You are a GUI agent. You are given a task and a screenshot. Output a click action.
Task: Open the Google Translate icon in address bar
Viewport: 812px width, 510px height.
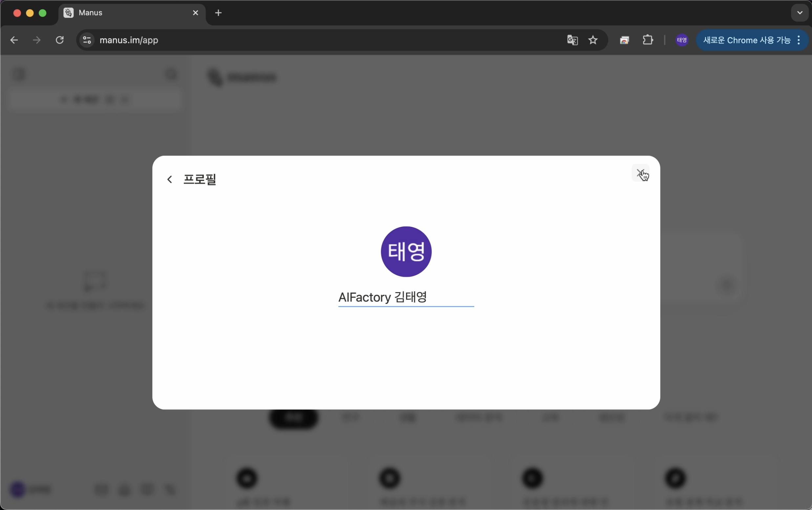pyautogui.click(x=572, y=40)
